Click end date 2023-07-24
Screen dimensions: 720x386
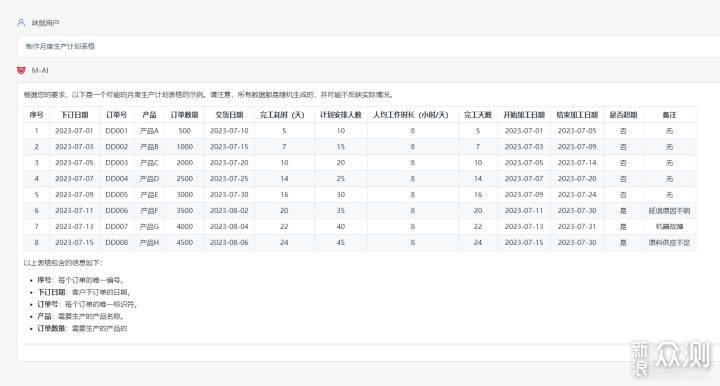pyautogui.click(x=577, y=195)
